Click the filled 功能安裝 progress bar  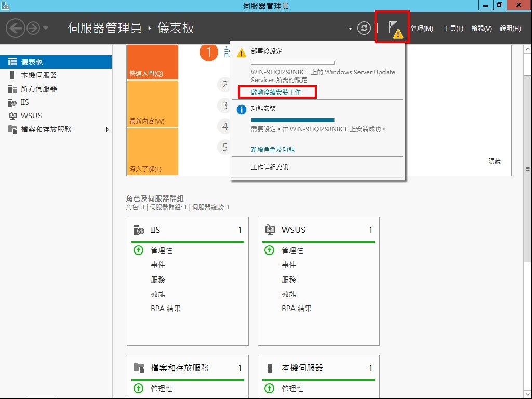click(x=292, y=120)
